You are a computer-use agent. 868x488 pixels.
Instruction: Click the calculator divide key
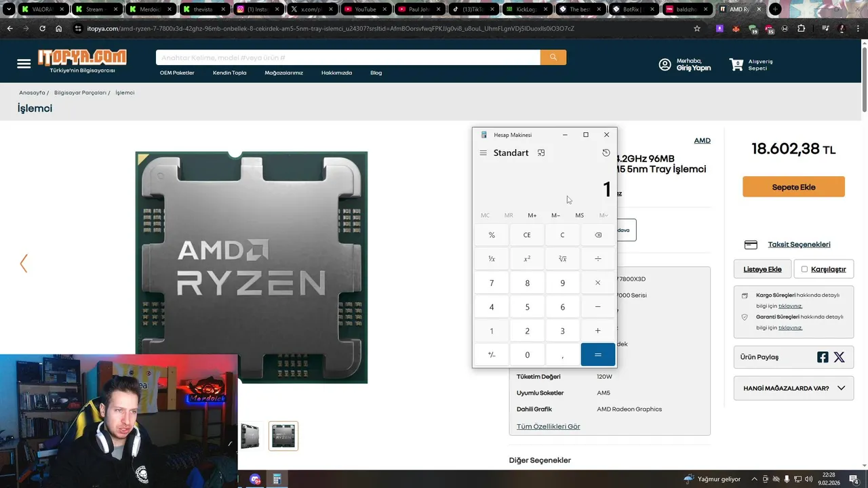click(597, 259)
